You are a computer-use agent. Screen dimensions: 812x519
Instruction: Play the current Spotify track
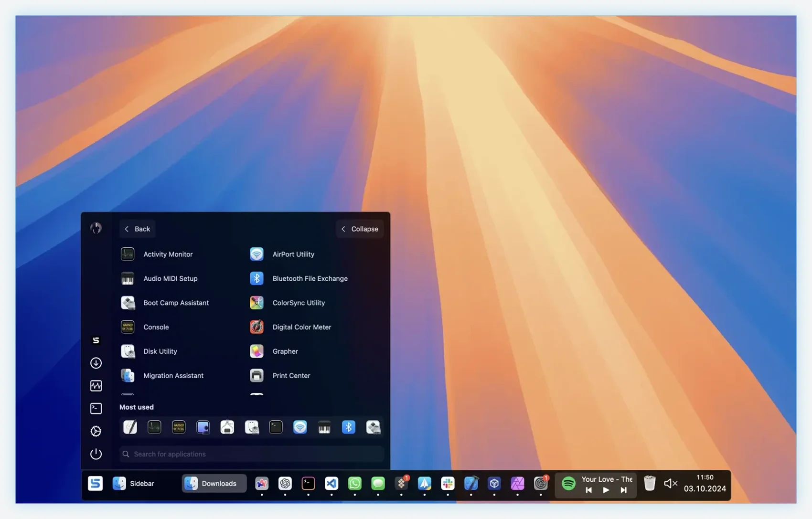tap(606, 490)
